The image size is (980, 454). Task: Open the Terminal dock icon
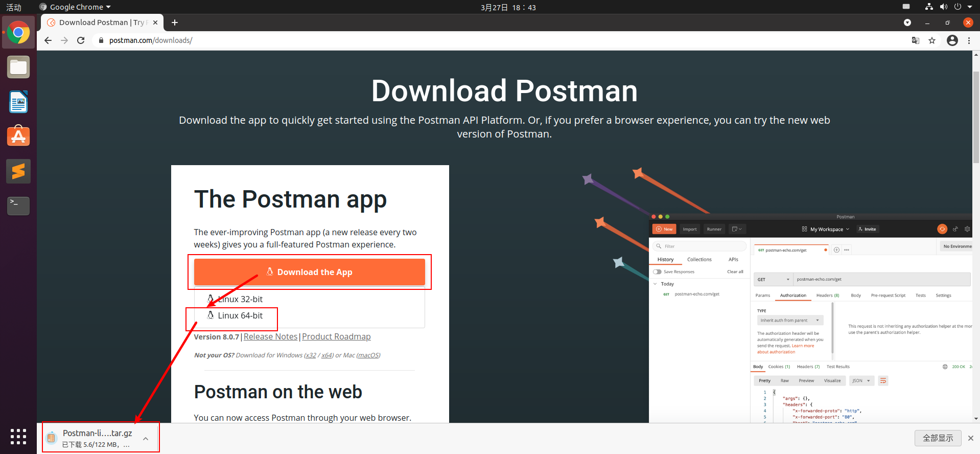[x=18, y=206]
